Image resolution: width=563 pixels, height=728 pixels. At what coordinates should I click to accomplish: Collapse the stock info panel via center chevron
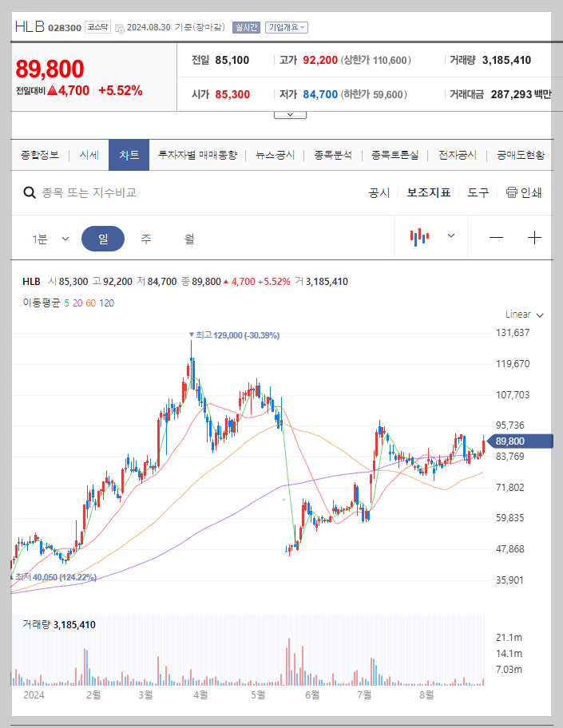(x=289, y=113)
